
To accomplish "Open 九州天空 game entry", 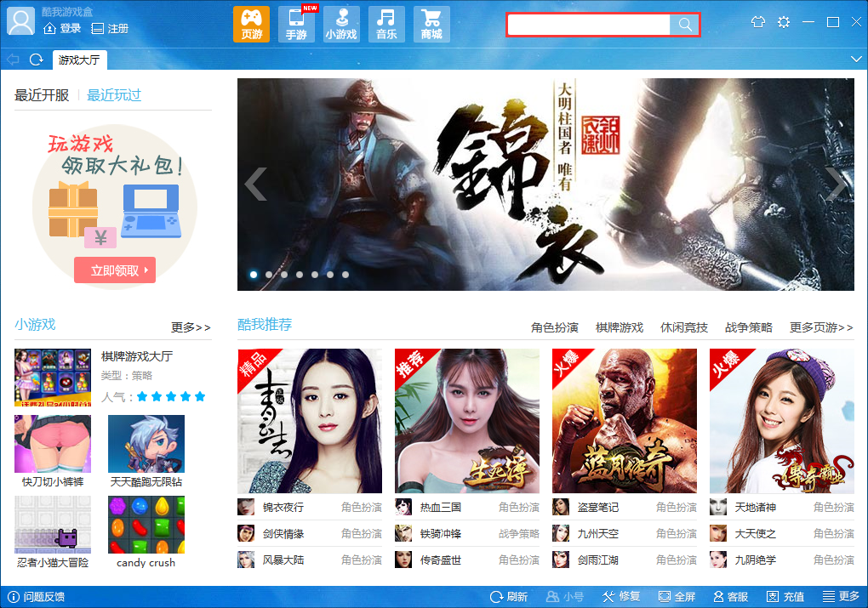I will coord(625,534).
